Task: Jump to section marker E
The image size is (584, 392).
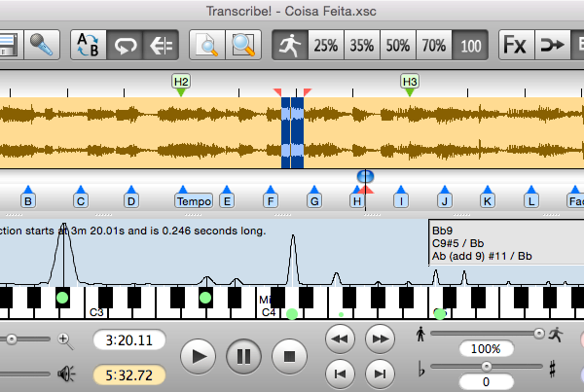Action: 227,201
